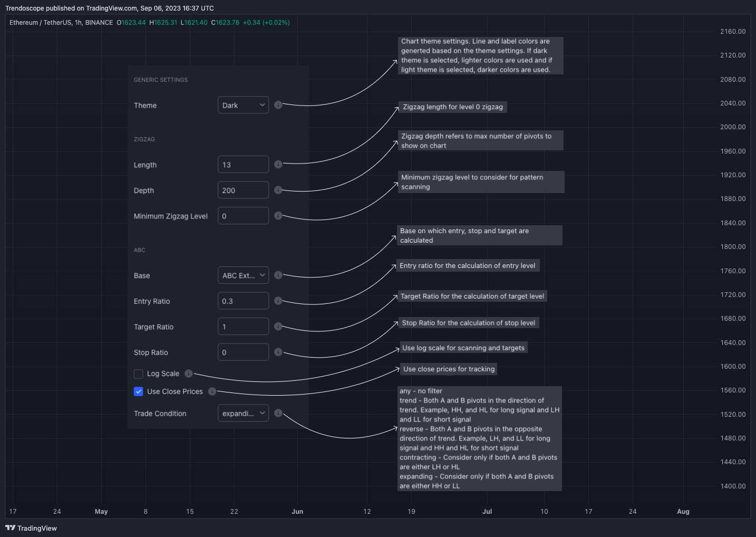Click the Minimum Zigzag Level input field
The width and height of the screenshot is (756, 537).
[x=243, y=216]
